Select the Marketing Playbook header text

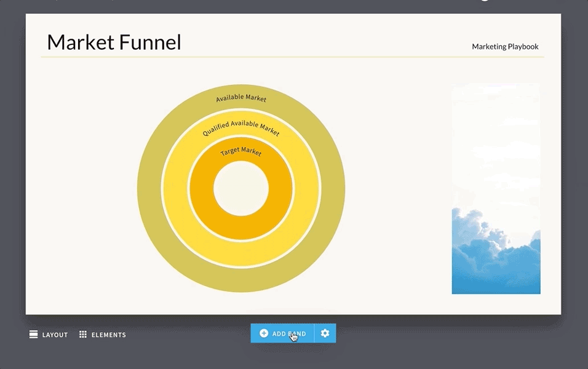tap(505, 47)
